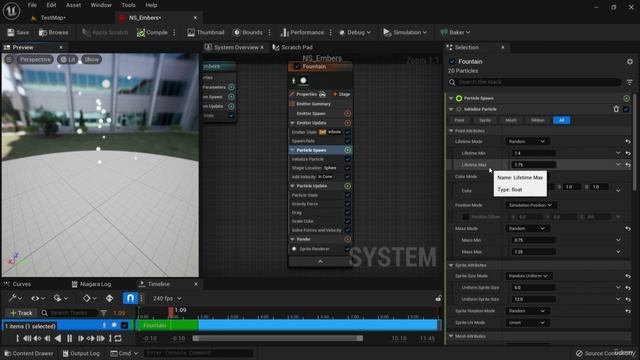Open the Debug dropdown menu
The width and height of the screenshot is (640, 360).
355,32
